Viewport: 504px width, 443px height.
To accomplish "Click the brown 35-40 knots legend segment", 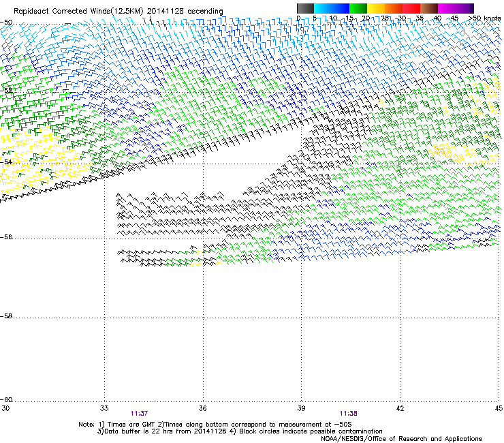I will tap(429, 8).
